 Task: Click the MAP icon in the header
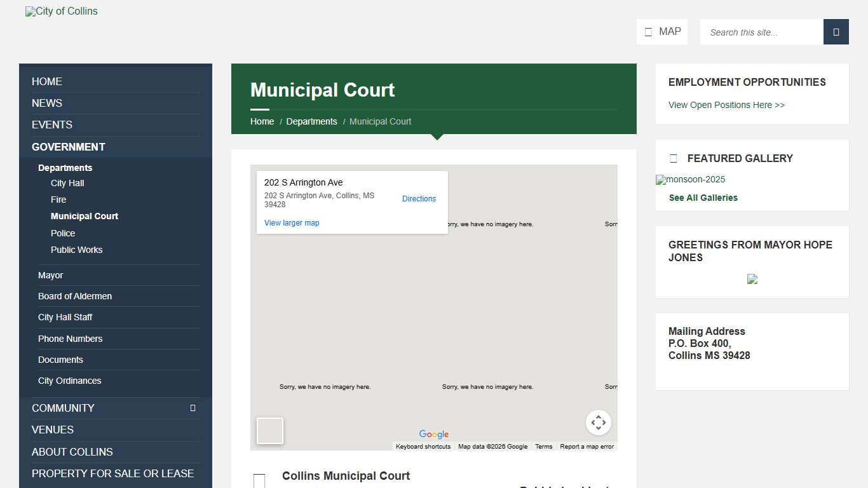[649, 31]
